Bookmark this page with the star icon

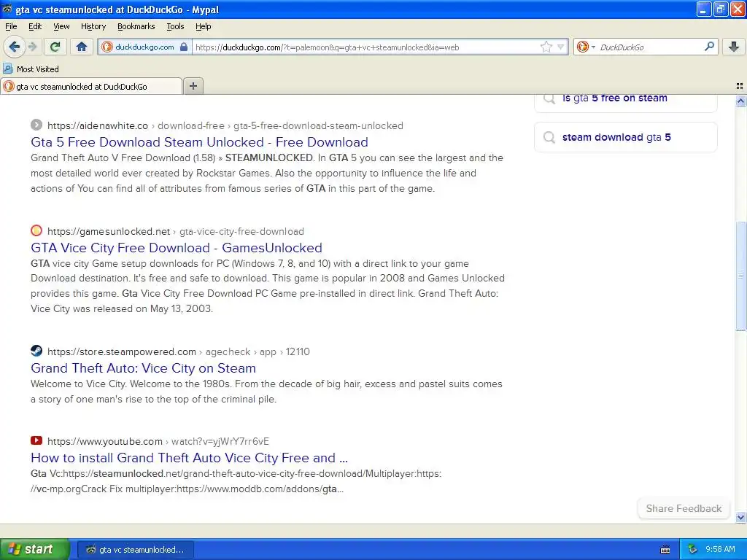click(546, 47)
